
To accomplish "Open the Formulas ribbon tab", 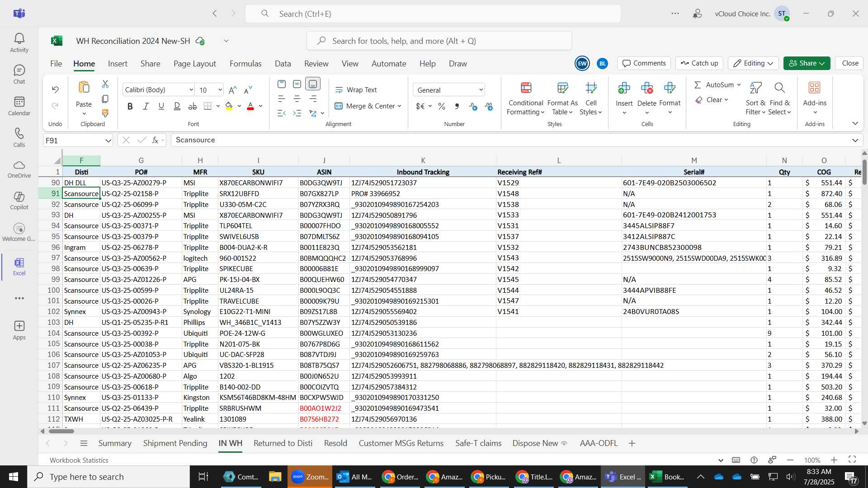I will (245, 64).
